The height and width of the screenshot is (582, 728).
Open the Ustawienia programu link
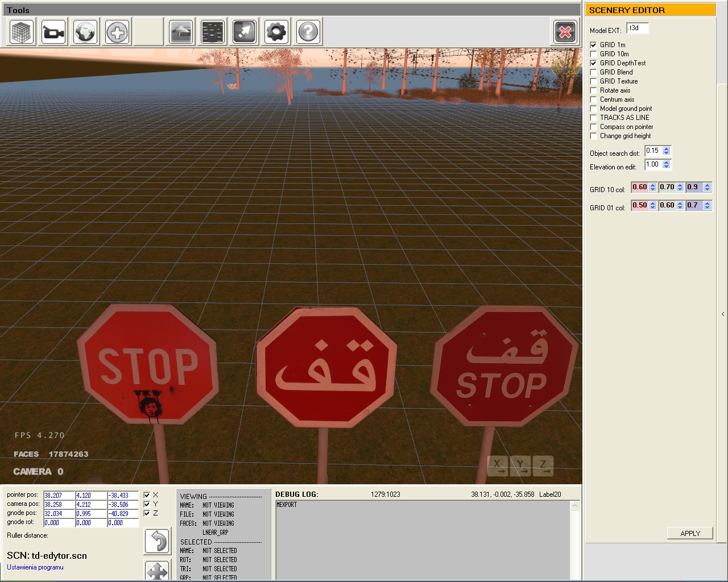[35, 567]
